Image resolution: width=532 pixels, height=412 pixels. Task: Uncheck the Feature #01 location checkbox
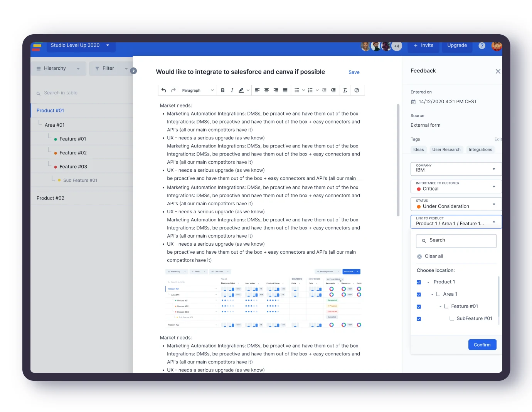[x=419, y=307]
